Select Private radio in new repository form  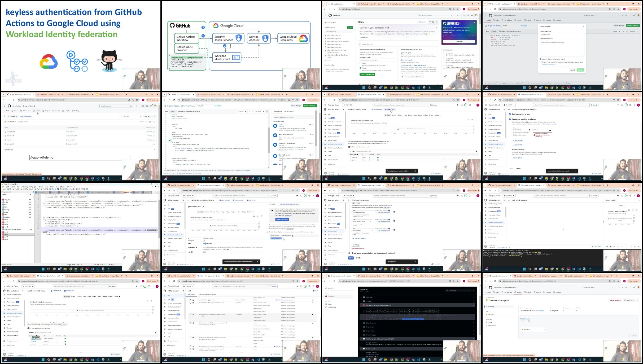[x=360, y=68]
